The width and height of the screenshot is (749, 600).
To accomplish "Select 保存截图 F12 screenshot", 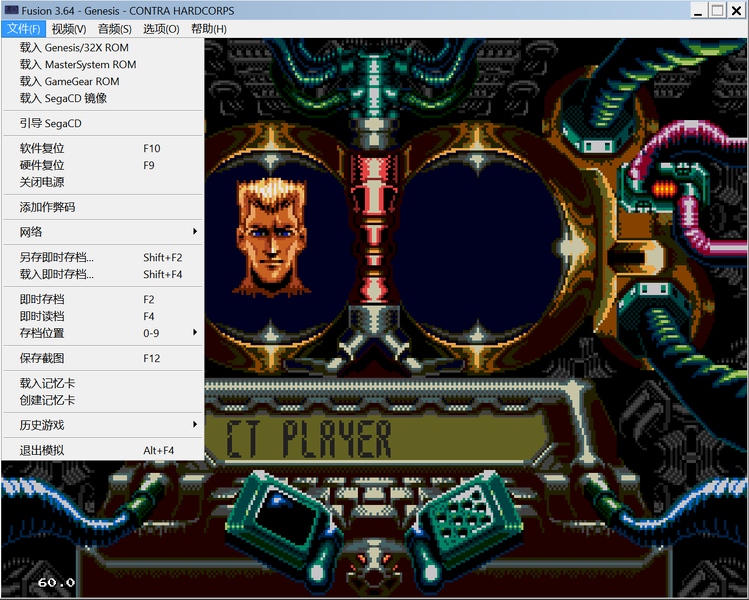I will pos(103,358).
